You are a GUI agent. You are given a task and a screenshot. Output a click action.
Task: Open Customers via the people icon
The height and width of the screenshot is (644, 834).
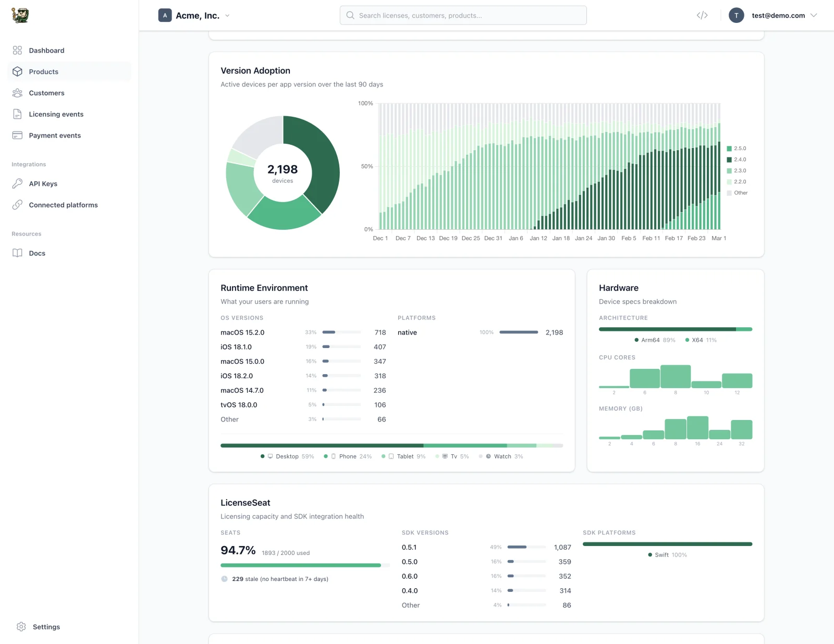pyautogui.click(x=17, y=93)
